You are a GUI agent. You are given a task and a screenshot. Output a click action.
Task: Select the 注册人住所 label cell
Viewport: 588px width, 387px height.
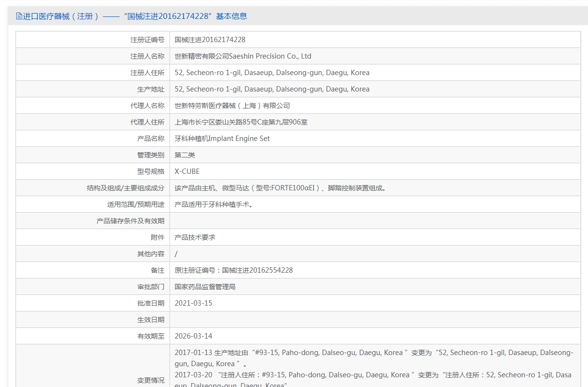point(93,73)
